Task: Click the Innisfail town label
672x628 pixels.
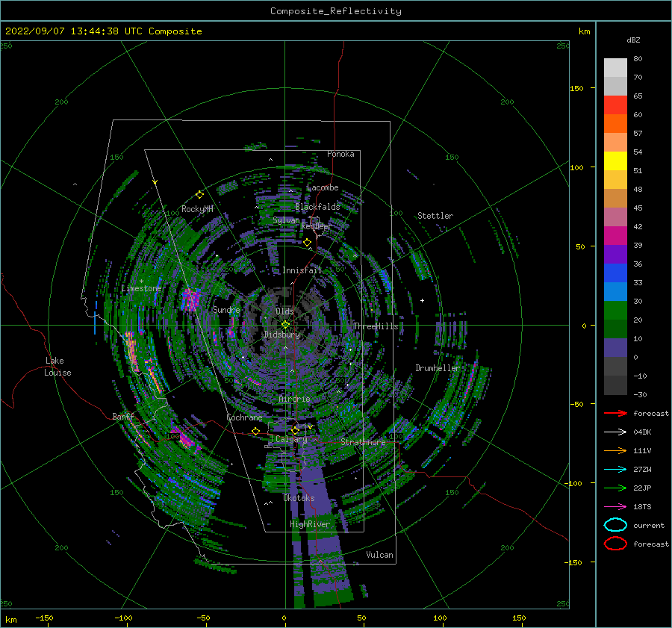Action: pyautogui.click(x=302, y=270)
